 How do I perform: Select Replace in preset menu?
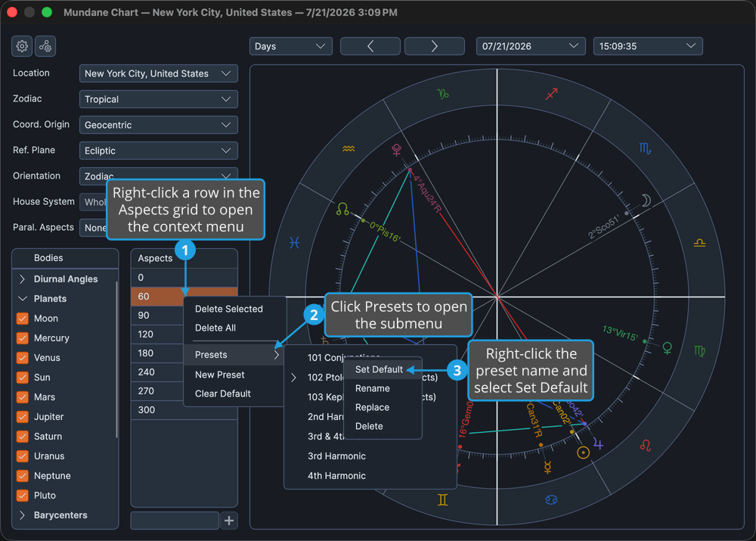point(372,407)
